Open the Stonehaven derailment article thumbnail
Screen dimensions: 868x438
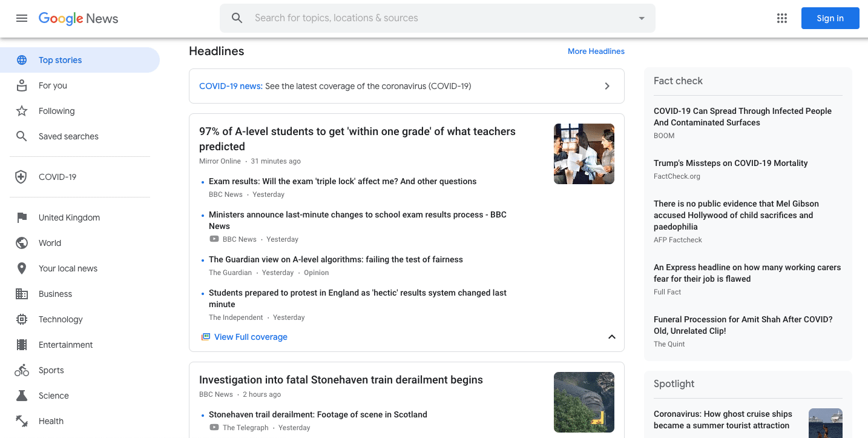pyautogui.click(x=584, y=402)
